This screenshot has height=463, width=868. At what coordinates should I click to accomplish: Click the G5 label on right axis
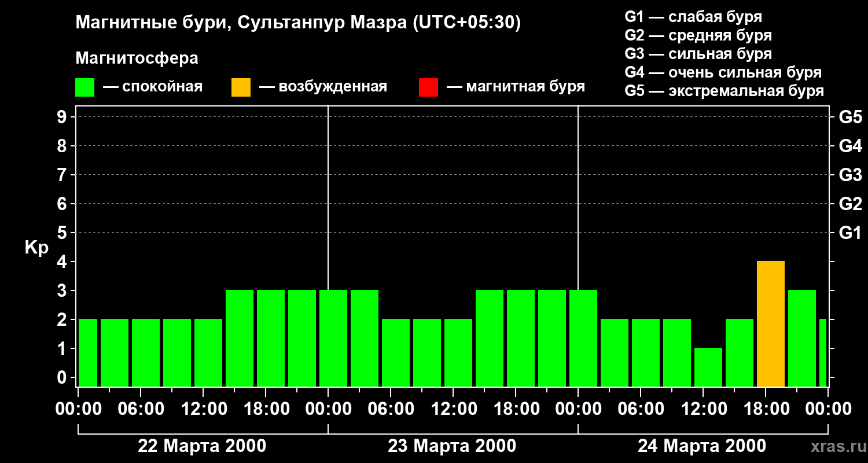click(x=850, y=117)
